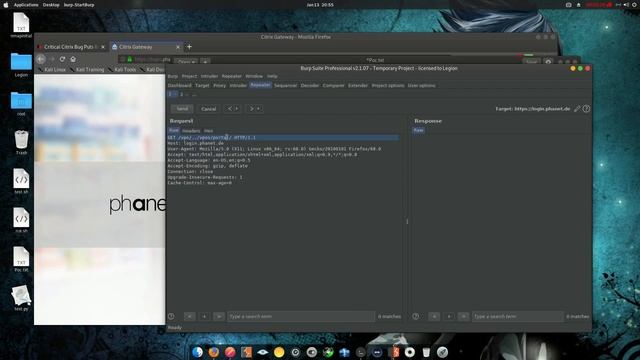The width and height of the screenshot is (640, 360).
Task: Select the response Raw tab
Action: pos(418,130)
